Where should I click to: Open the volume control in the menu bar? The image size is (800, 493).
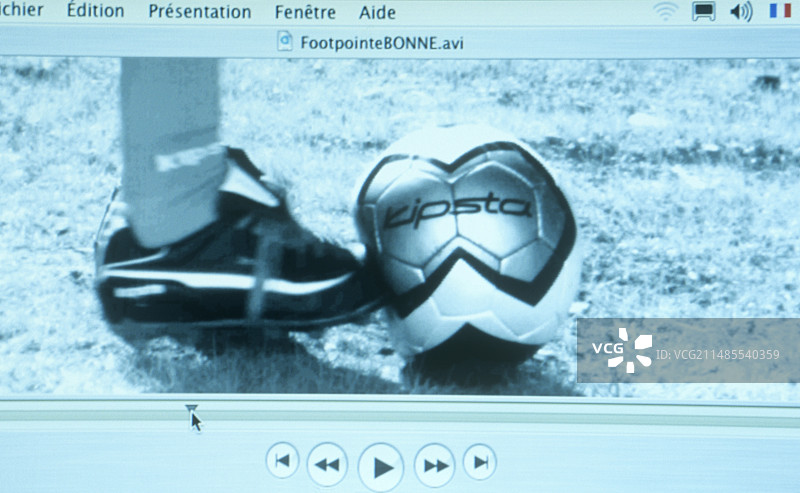coord(741,11)
